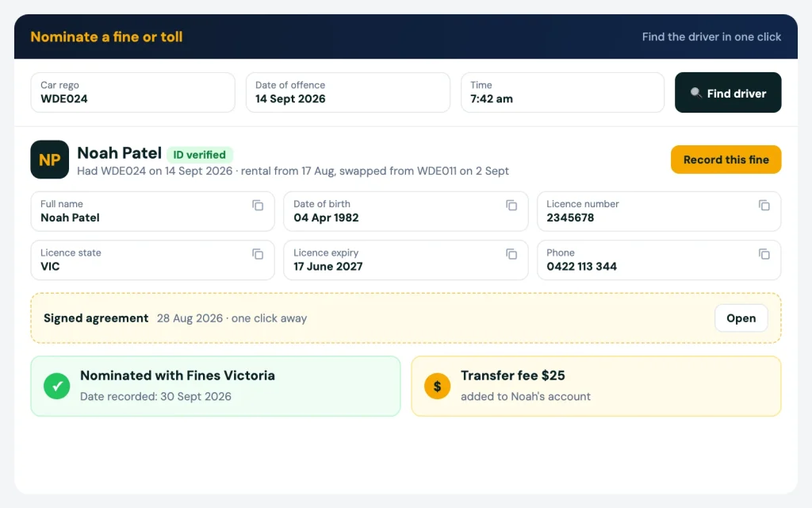Select the Nominated with Fines Victoria card
The width and height of the screenshot is (812, 508).
[216, 387]
